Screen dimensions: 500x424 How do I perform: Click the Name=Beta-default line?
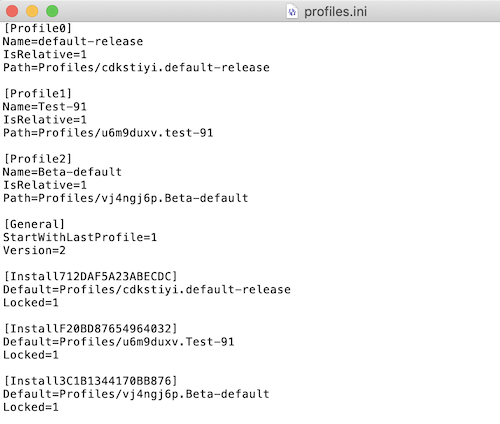[62, 172]
